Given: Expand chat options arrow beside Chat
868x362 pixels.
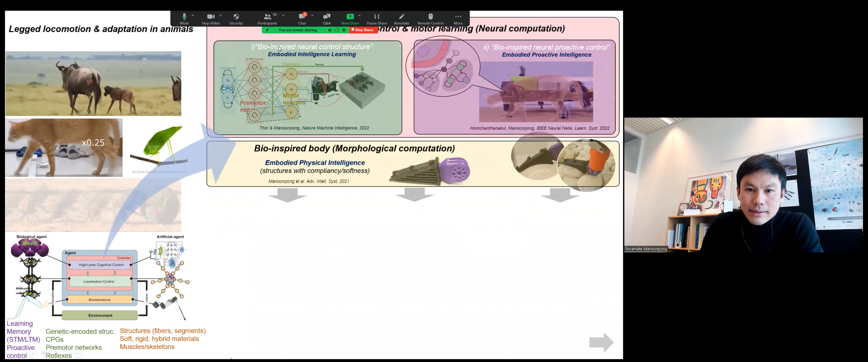Looking at the screenshot, I should click(312, 15).
